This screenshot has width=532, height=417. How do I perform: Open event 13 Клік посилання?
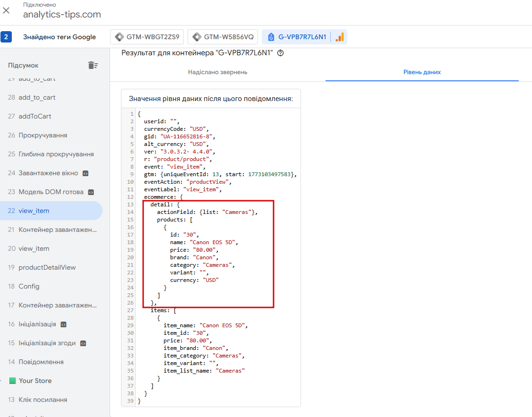point(43,400)
